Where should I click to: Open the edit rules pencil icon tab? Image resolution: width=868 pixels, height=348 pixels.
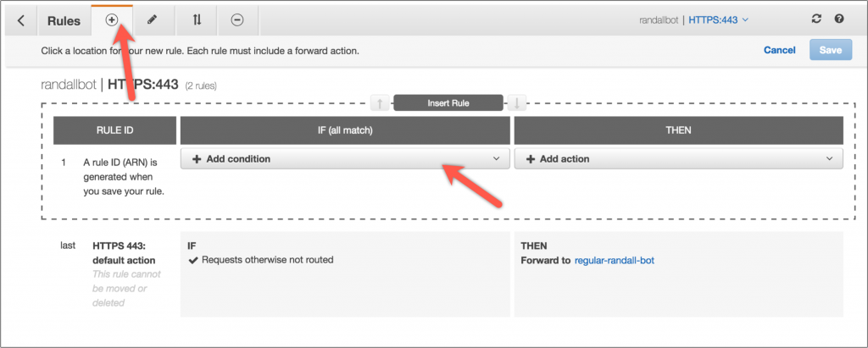click(152, 20)
